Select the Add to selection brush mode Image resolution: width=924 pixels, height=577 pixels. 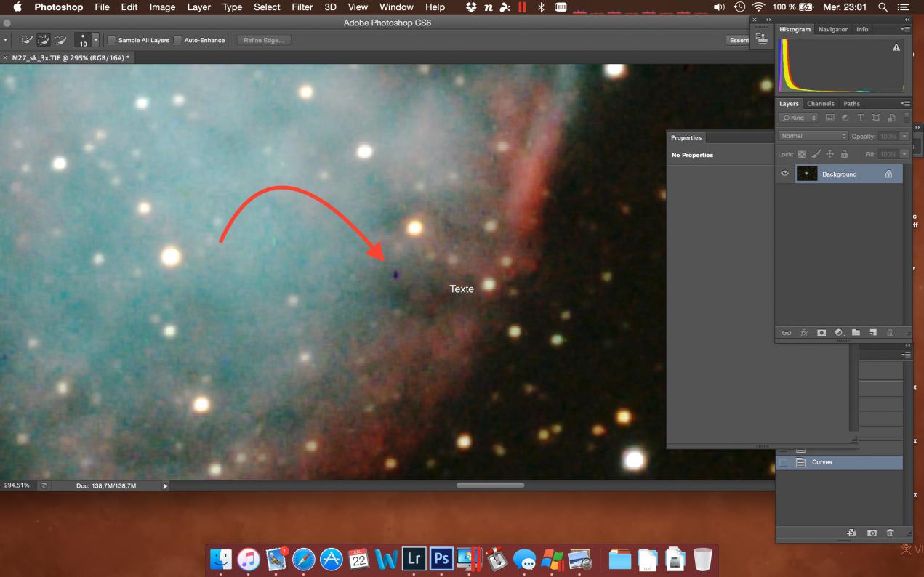[44, 40]
